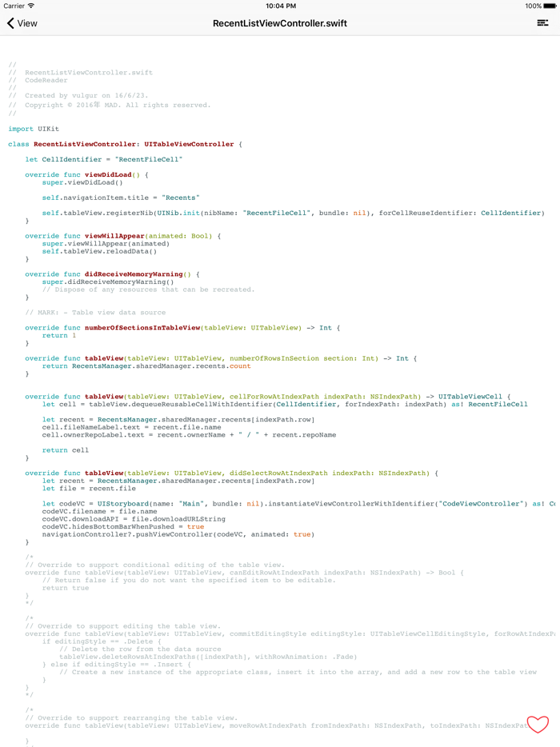Click the 'super.viewDidLoad()' line
Viewport: 560px width, 747px height.
tap(82, 182)
